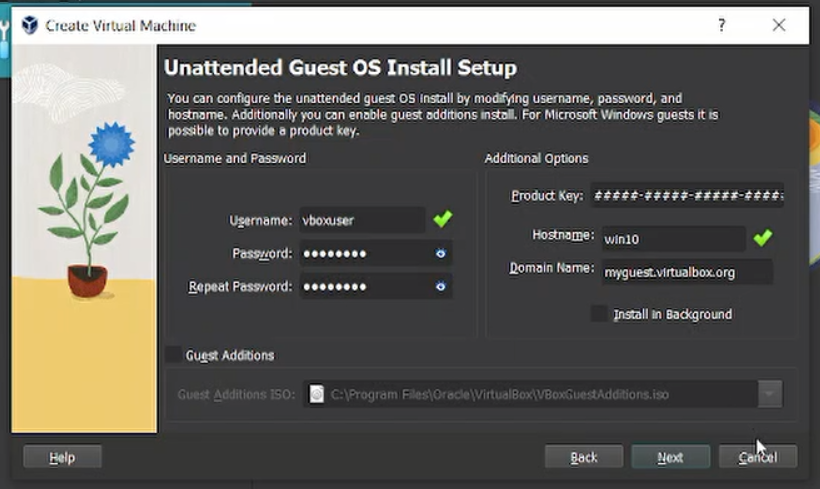Click the ISO disc icon in Guest Additions field

pyautogui.click(x=317, y=394)
